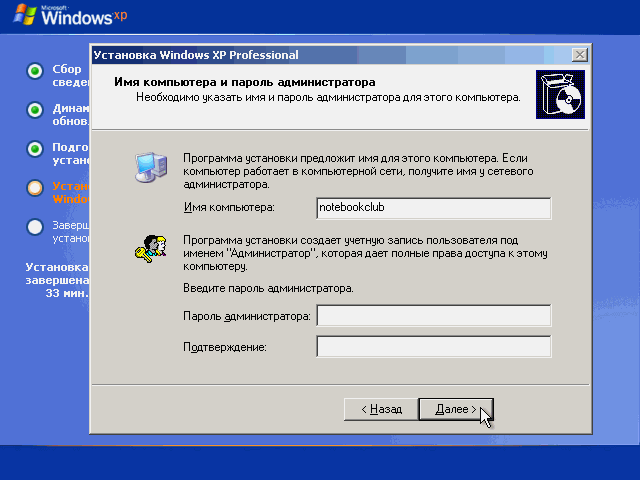Screen dimensions: 640x480
Task: Click the setup box and CD icon
Action: coord(560,95)
